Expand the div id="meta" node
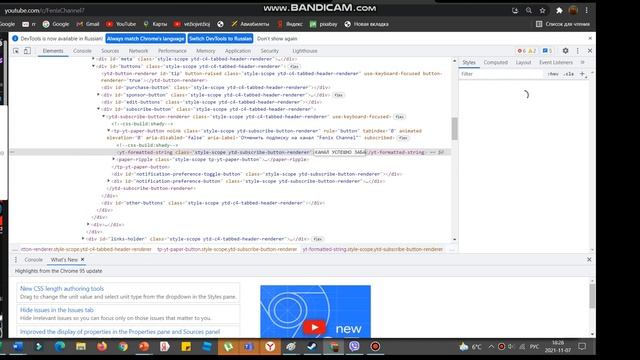This screenshot has height=360, width=640. 93,59
